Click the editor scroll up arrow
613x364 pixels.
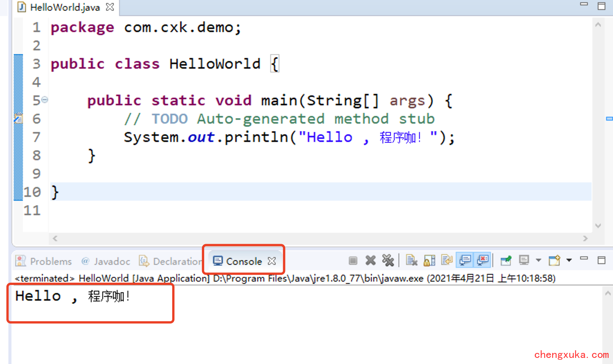click(598, 25)
